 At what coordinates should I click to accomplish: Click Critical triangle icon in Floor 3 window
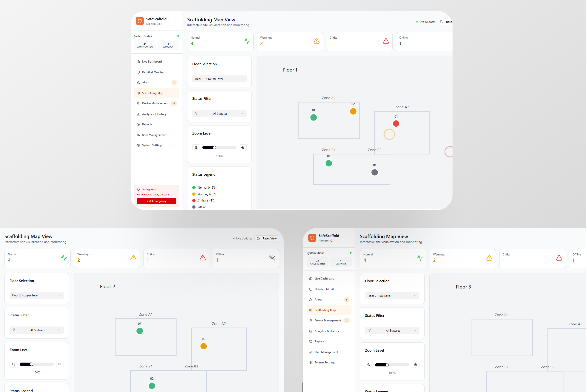[559, 258]
